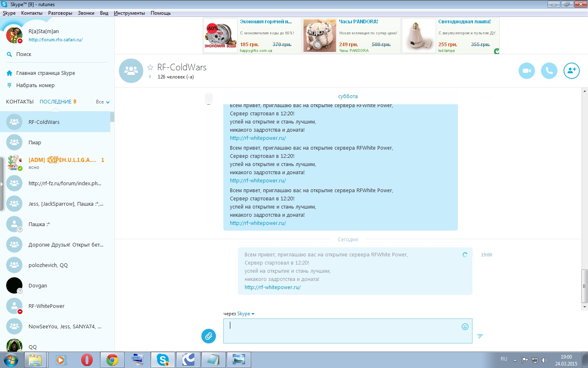The image size is (588, 368).
Task: Open Дорогие Друзья! Открыт conversation
Action: (x=55, y=245)
